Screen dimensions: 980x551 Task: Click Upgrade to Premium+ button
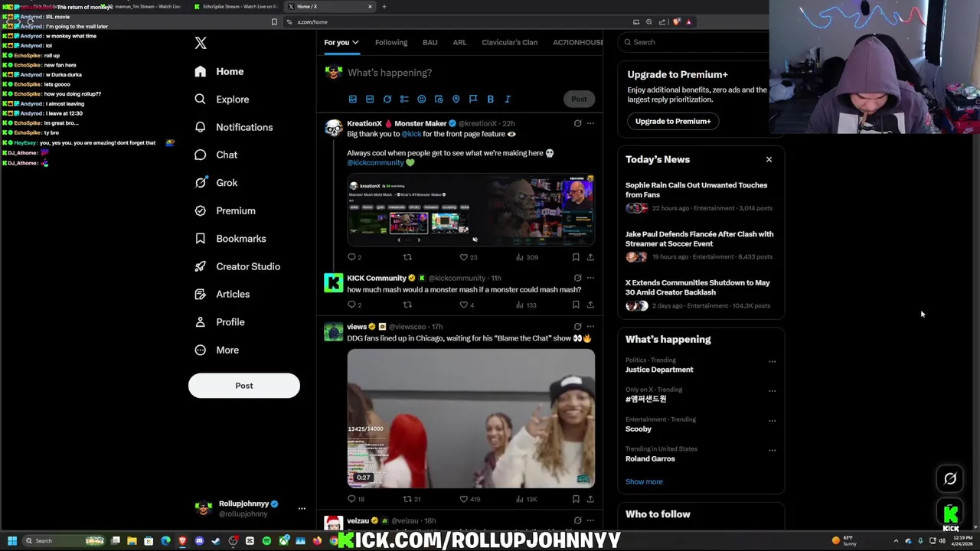(x=673, y=121)
